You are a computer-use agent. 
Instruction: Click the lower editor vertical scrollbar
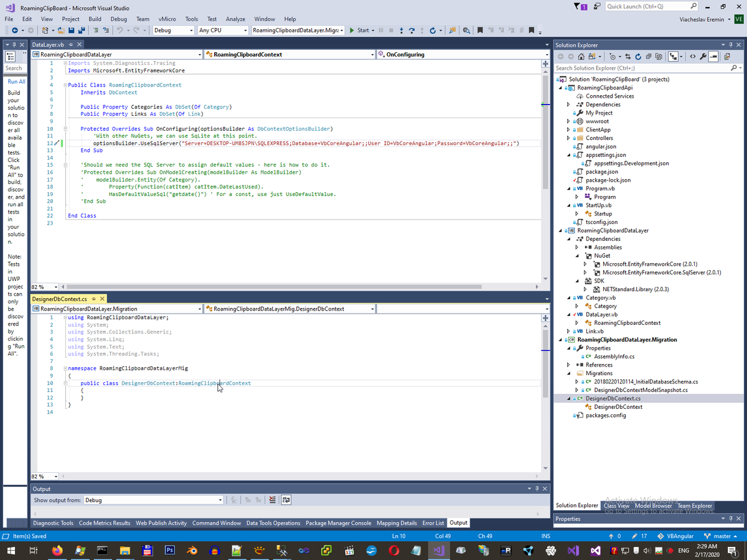coord(545,395)
